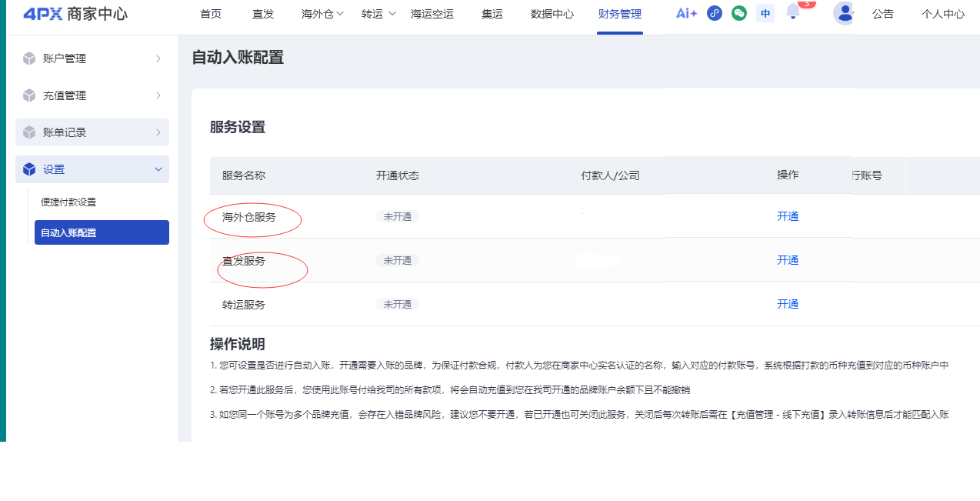The image size is (980, 501).
Task: Open 数据中心 nav item
Action: click(x=552, y=14)
